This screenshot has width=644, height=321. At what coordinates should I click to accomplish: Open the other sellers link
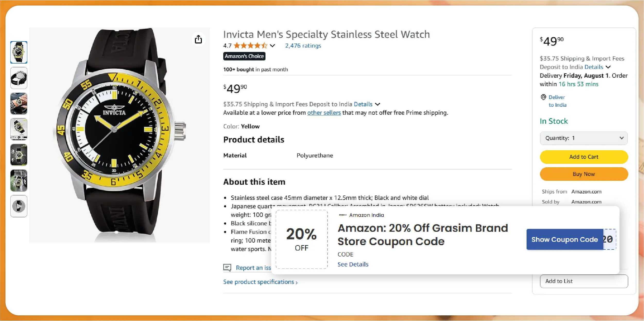coord(324,113)
